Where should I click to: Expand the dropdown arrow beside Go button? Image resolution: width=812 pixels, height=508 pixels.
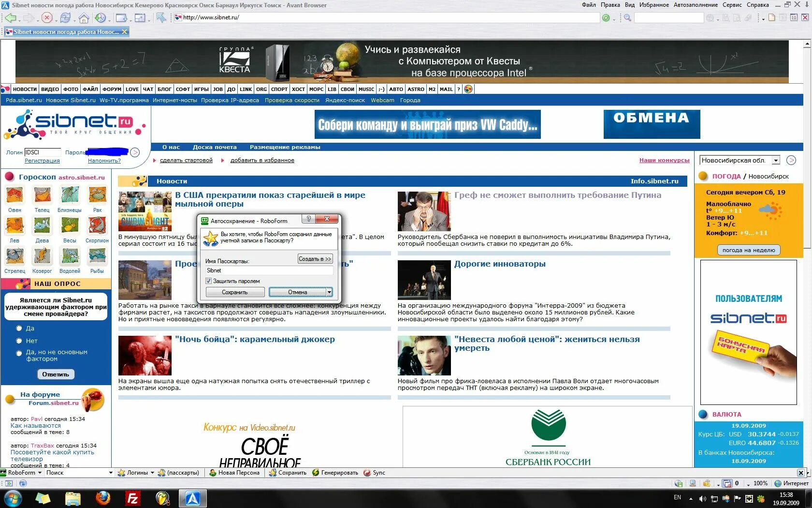click(x=614, y=19)
